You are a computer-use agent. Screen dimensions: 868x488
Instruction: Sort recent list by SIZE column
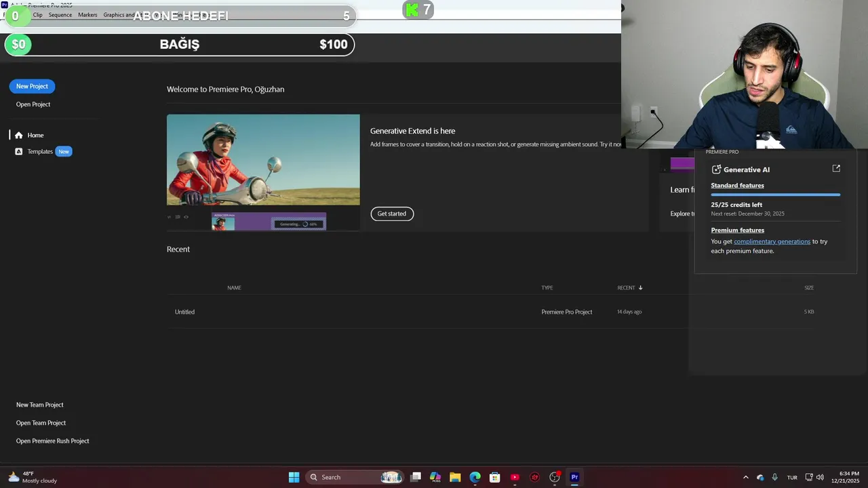click(809, 288)
